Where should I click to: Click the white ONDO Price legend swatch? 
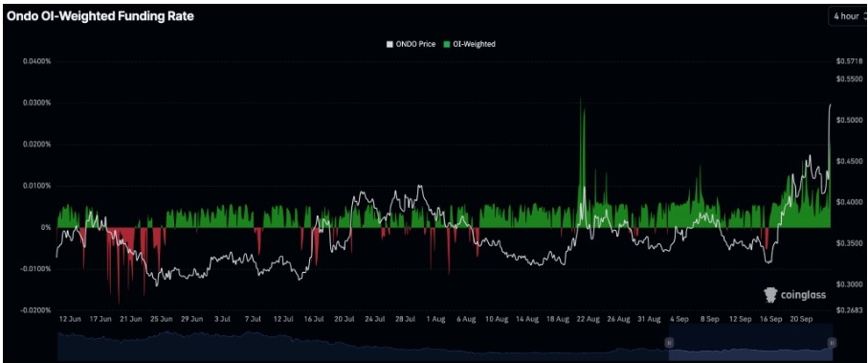(389, 44)
